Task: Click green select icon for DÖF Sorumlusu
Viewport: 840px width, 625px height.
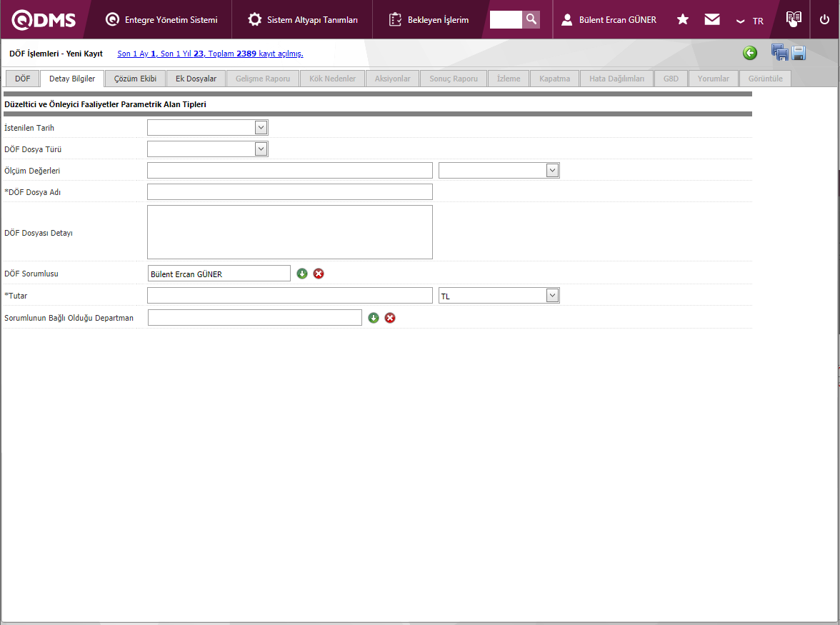Action: 302,274
